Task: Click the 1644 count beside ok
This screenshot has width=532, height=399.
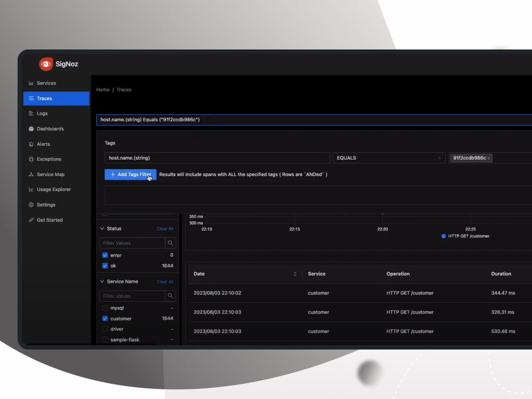Action: [x=168, y=265]
